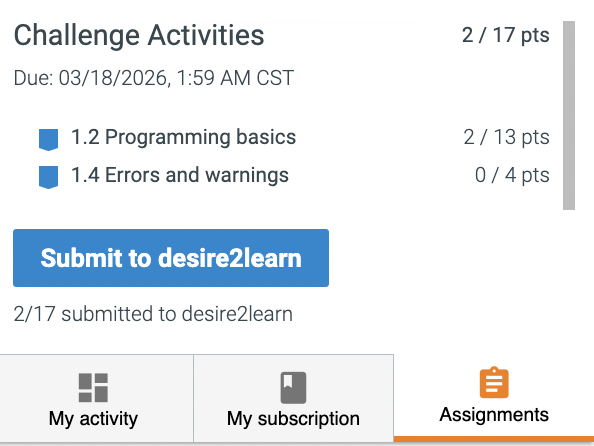The height and width of the screenshot is (446, 594).
Task: Click the gray vertical scrollbar
Action: tap(569, 115)
